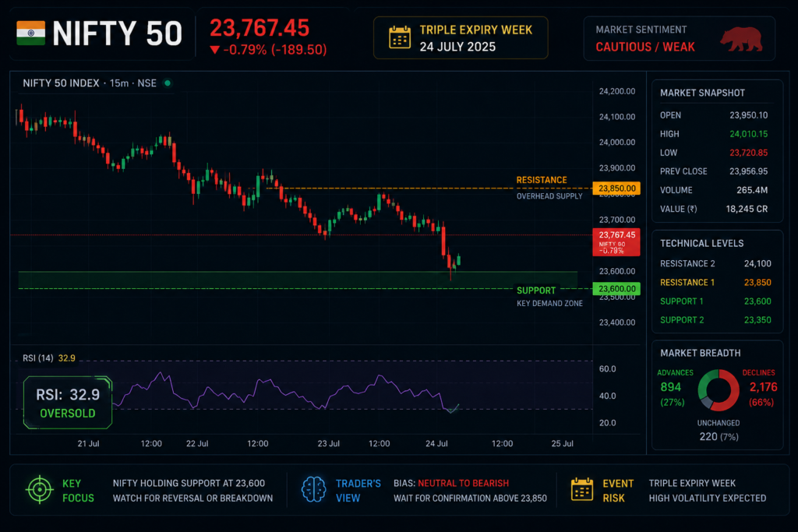
Task: Click the Declines count 2,176
Action: pos(764,387)
